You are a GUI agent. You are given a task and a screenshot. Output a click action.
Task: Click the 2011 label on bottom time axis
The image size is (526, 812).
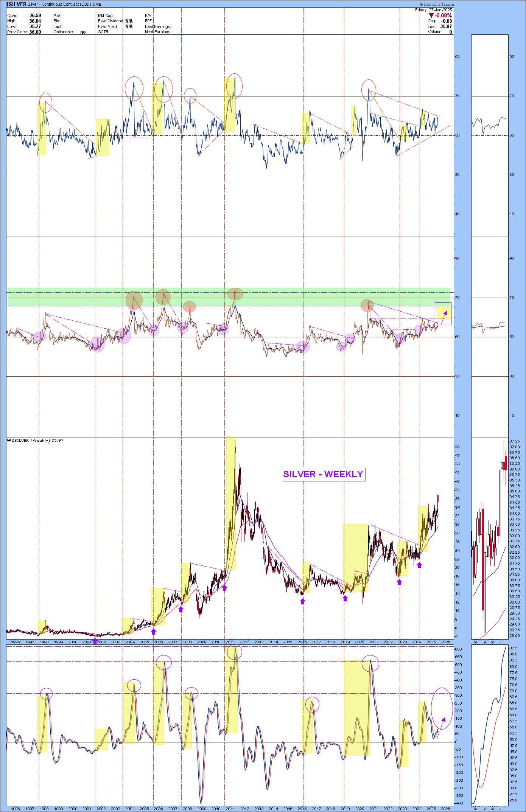coord(230,809)
